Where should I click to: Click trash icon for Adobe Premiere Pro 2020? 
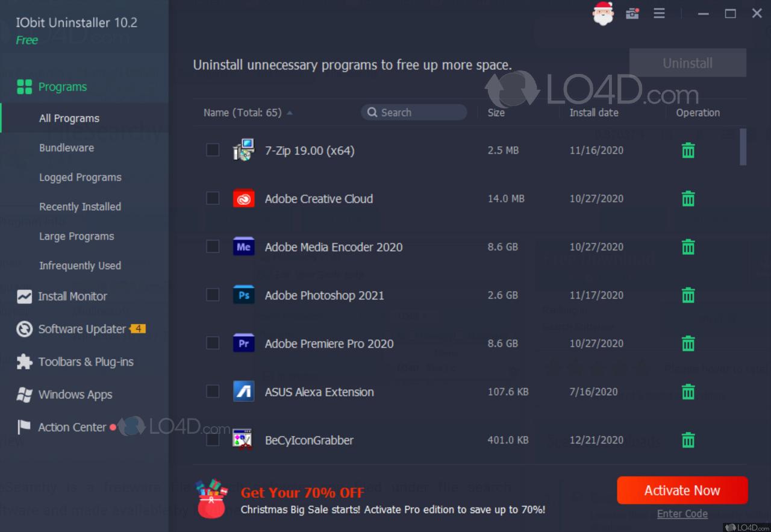[x=688, y=343]
